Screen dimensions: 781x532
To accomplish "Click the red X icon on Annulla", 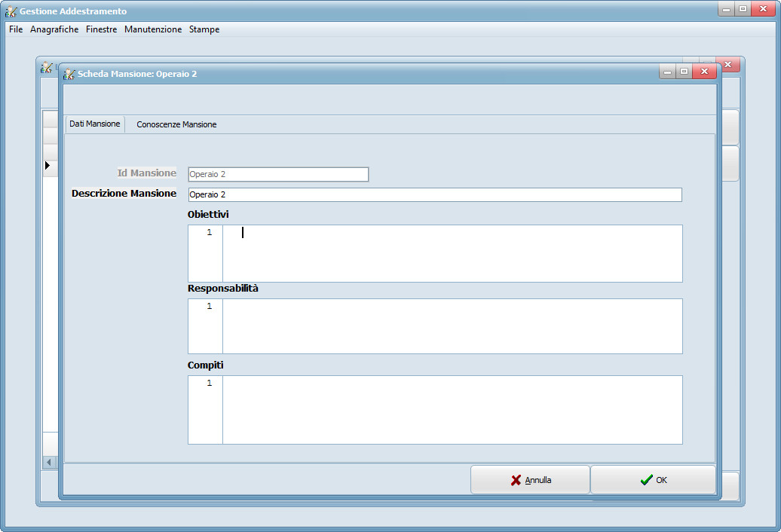I will point(516,480).
